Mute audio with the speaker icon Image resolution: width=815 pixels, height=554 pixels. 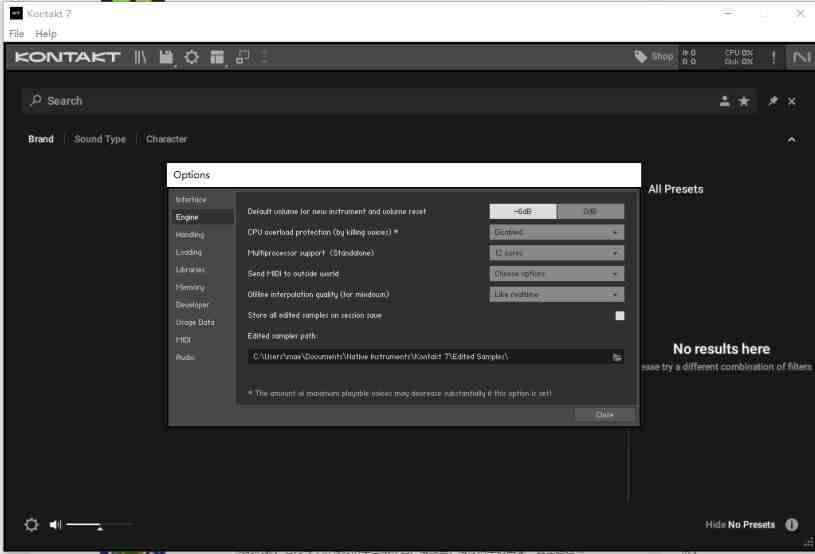[55, 525]
